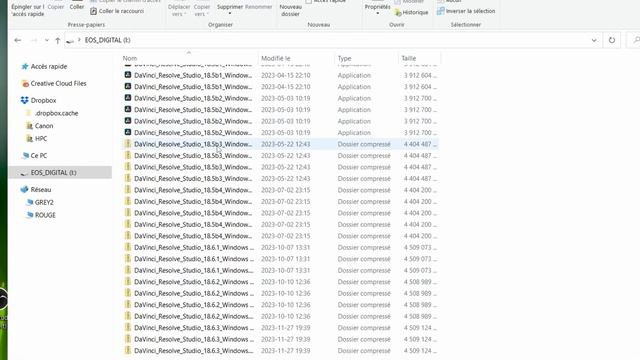The height and width of the screenshot is (360, 640).
Task: Refresh the current folder view
Action: click(612, 40)
